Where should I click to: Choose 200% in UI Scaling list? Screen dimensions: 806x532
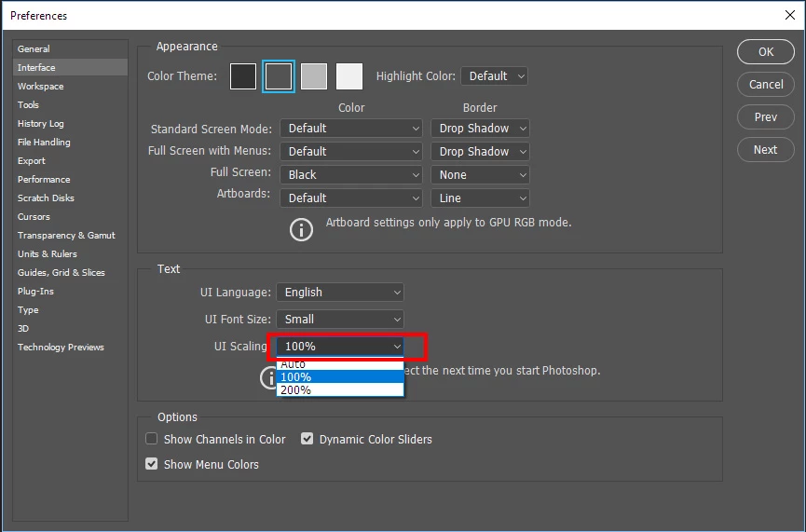point(340,389)
